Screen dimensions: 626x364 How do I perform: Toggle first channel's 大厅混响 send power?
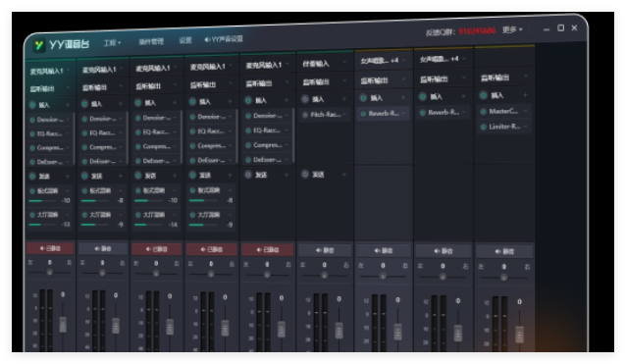(32, 215)
